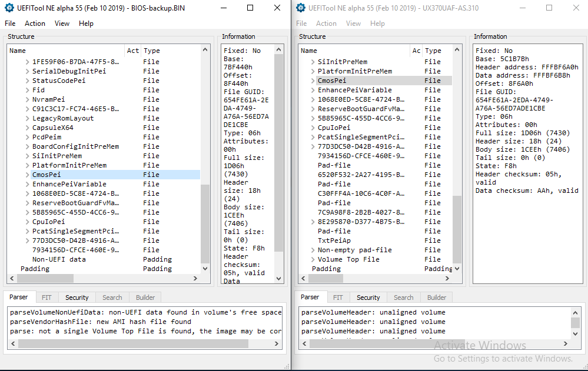Image resolution: width=588 pixels, height=371 pixels.
Task: Open Help menu in UX370UAF-AS.310 window
Action: (377, 24)
